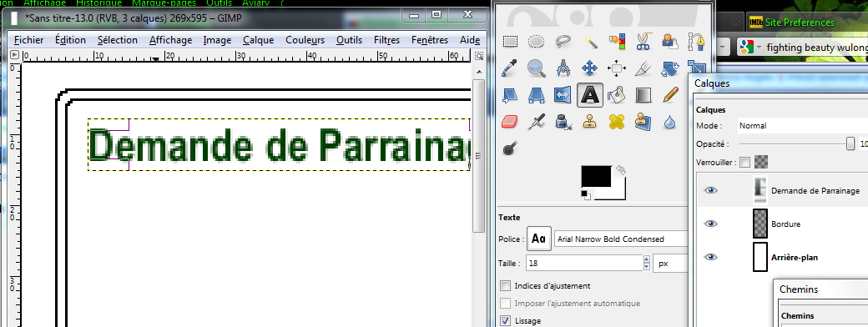Viewport: 868px width, 327px height.
Task: Select the Scissors Select tool
Action: tap(643, 42)
